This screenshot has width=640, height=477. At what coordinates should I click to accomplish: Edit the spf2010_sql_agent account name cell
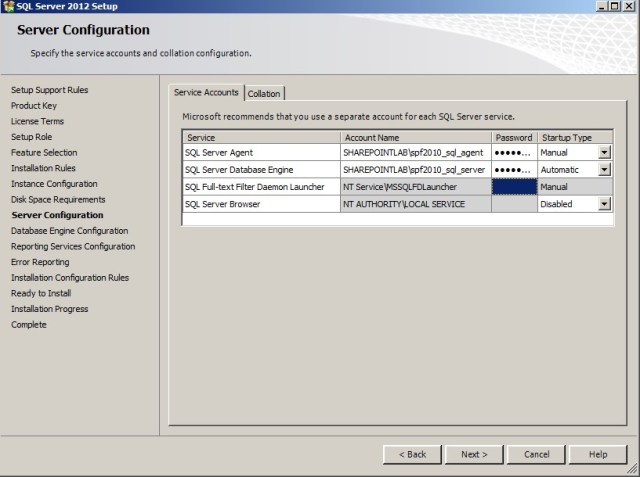point(416,153)
